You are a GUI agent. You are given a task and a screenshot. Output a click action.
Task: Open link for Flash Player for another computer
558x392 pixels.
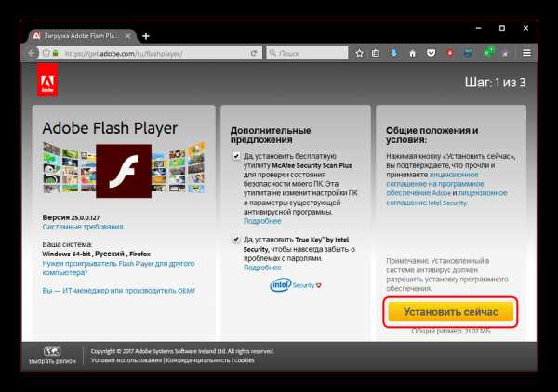(x=118, y=268)
